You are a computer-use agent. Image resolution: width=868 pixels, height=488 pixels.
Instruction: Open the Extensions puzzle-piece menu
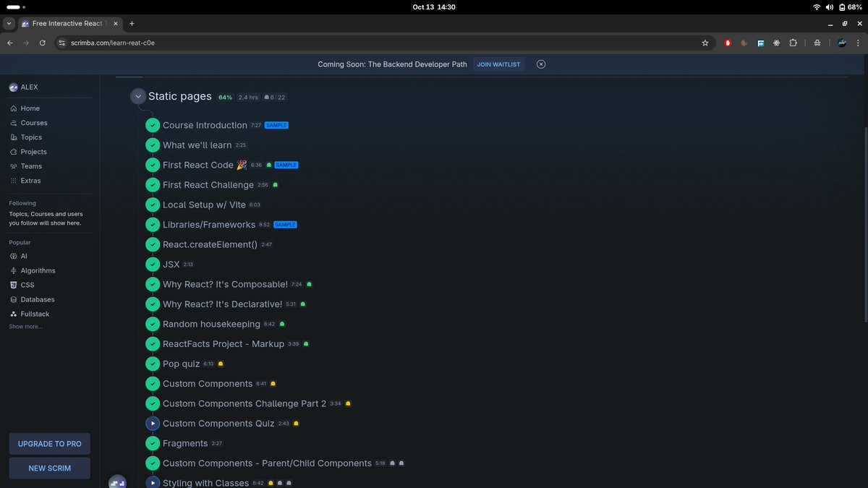coord(793,43)
